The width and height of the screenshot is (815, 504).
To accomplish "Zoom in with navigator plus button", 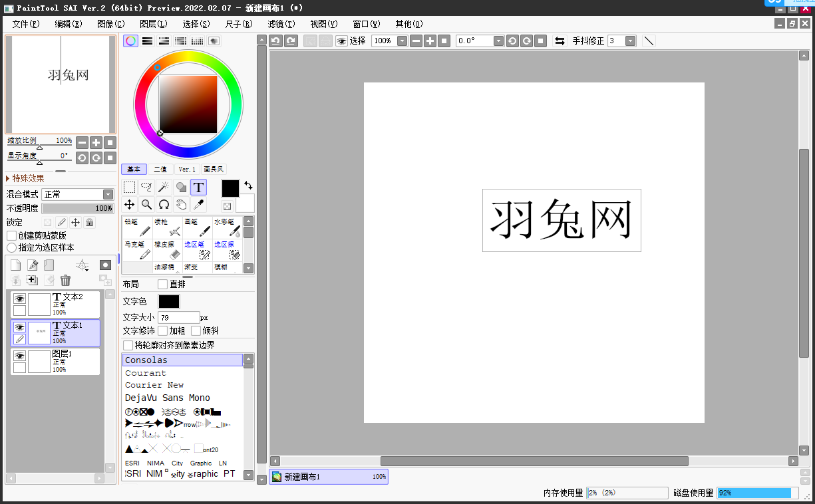I will click(x=96, y=142).
